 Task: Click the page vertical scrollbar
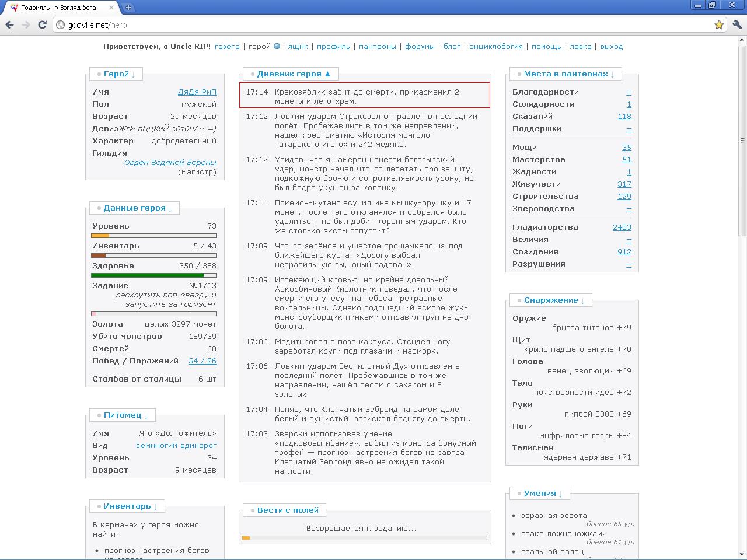coord(742,140)
